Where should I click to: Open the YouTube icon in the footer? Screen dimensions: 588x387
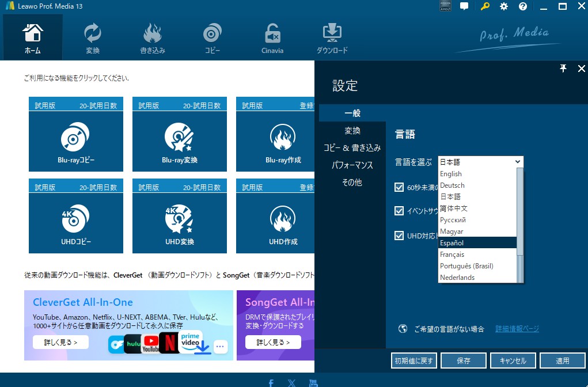click(313, 383)
